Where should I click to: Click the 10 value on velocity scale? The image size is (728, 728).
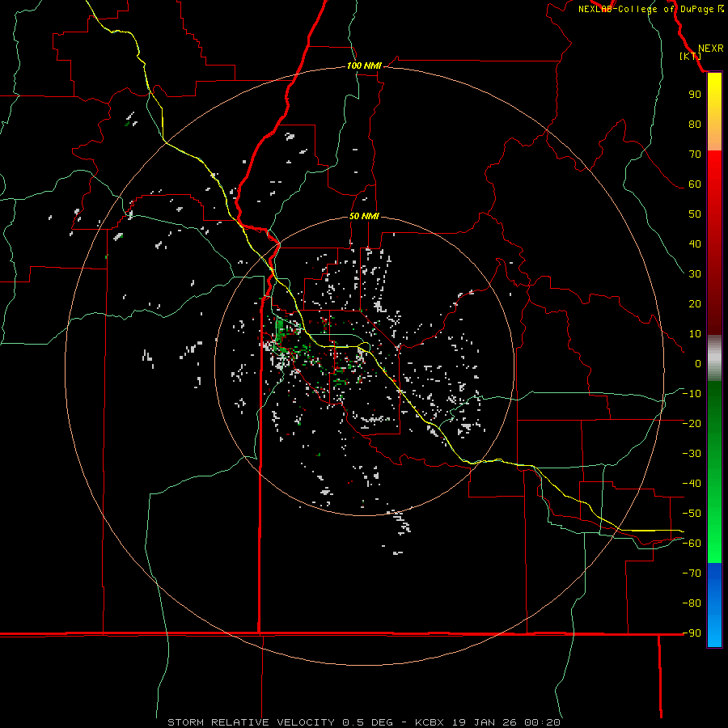tap(695, 334)
